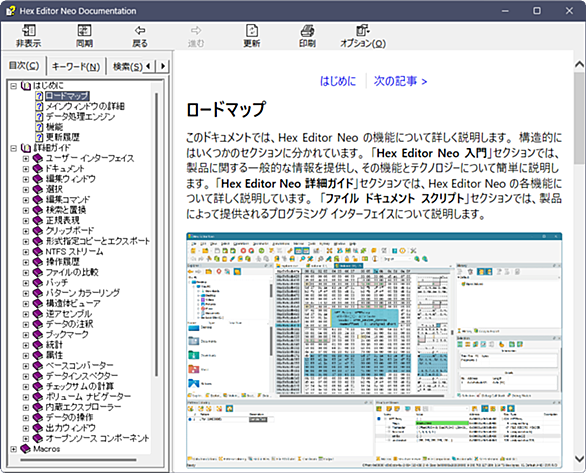The width and height of the screenshot is (586, 473).
Task: Open the ベースコンバーター topic
Action: coord(79,366)
